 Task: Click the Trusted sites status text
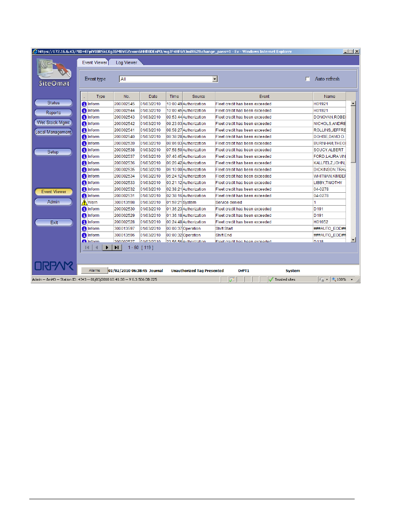[285, 279]
